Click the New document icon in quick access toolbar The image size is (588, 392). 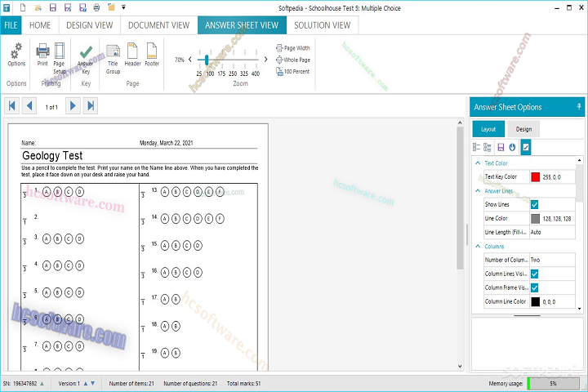click(x=23, y=7)
